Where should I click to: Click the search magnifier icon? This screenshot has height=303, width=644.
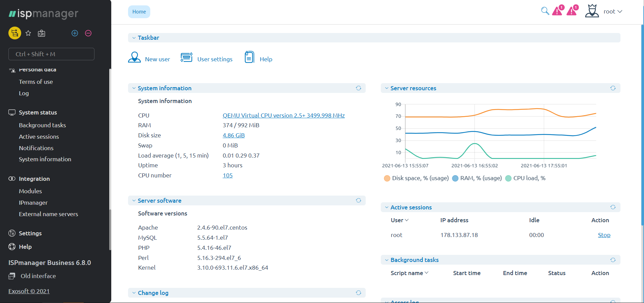pos(545,11)
